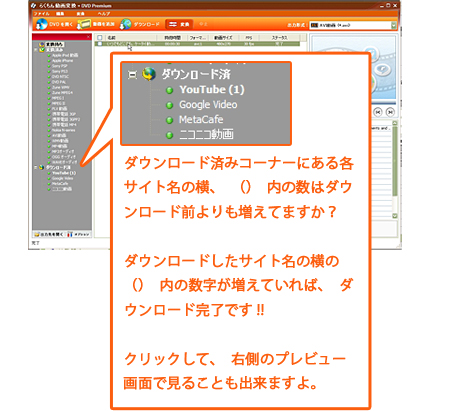The image size is (449, 411).
Task: Click the info panel scrollbar's up arrow
Action: pyautogui.click(x=395, y=123)
